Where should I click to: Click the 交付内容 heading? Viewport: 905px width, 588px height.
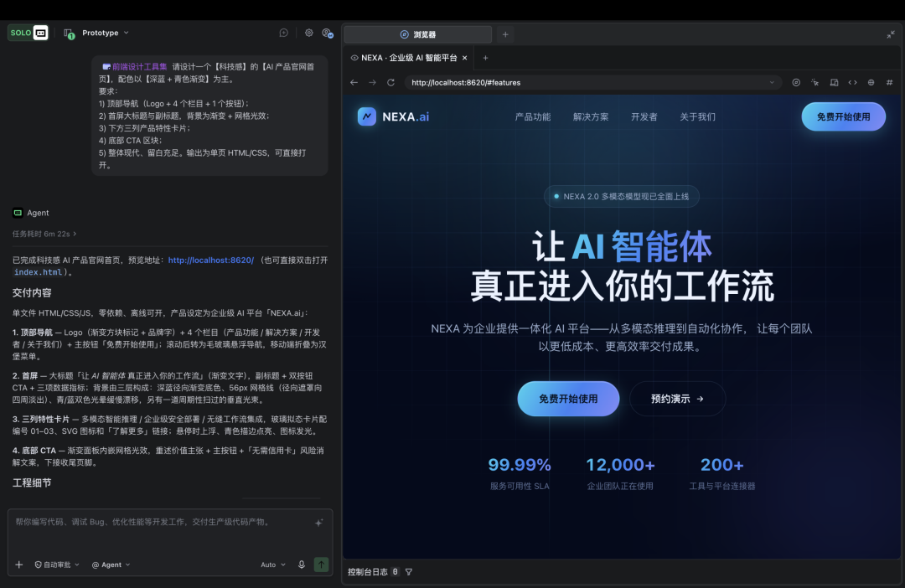[x=32, y=293]
